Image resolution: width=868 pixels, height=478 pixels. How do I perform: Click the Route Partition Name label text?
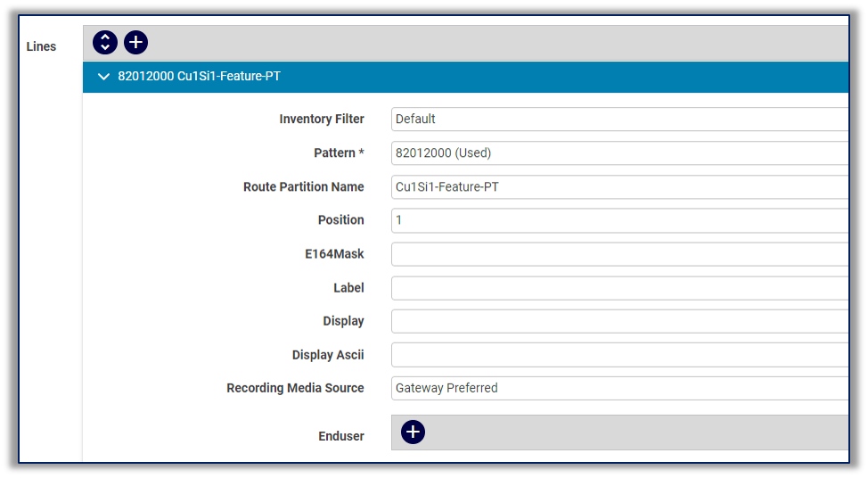point(303,186)
